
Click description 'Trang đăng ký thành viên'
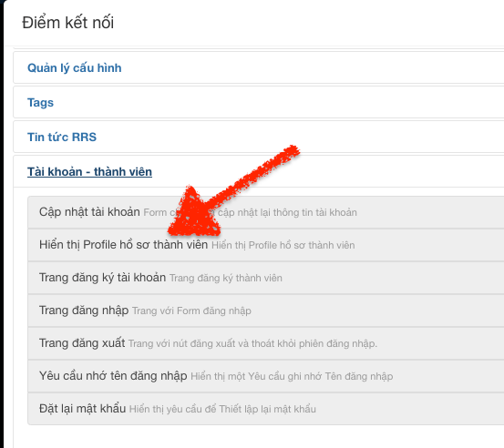(226, 278)
